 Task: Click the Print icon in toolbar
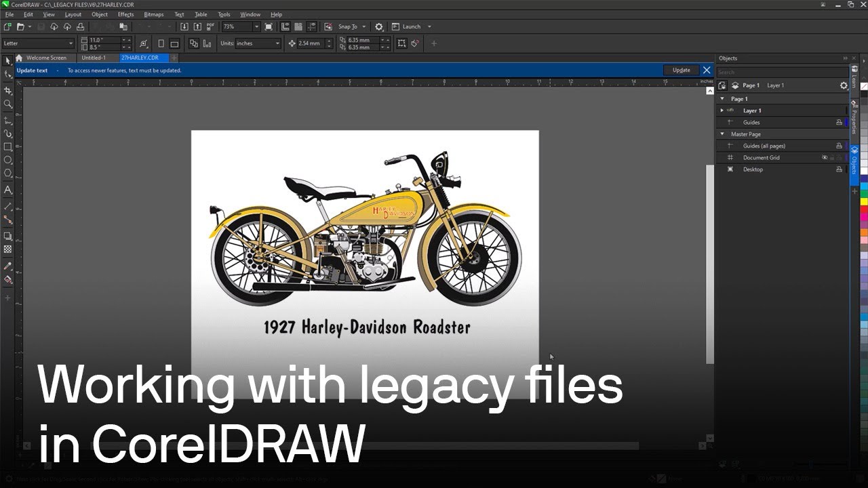(x=81, y=26)
